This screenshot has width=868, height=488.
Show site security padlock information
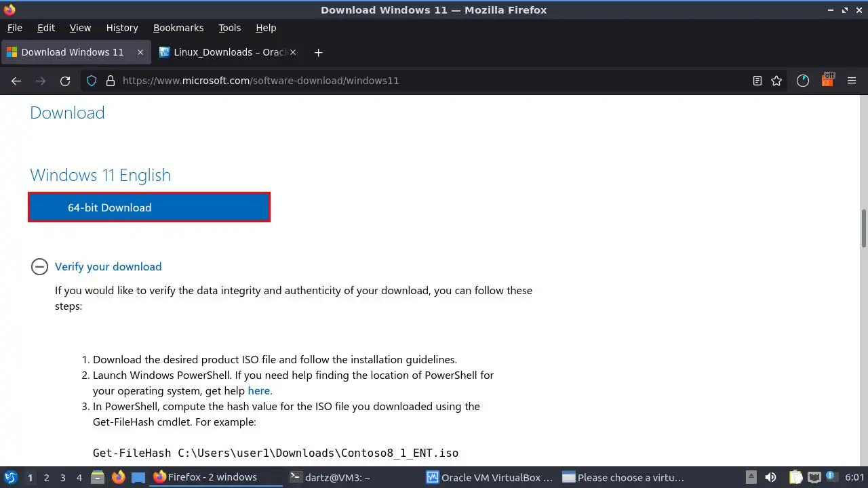pyautogui.click(x=111, y=81)
